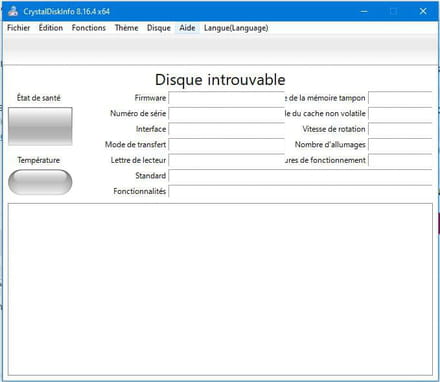Open the Fichier menu
Image resolution: width=440 pixels, height=382 pixels.
[19, 28]
